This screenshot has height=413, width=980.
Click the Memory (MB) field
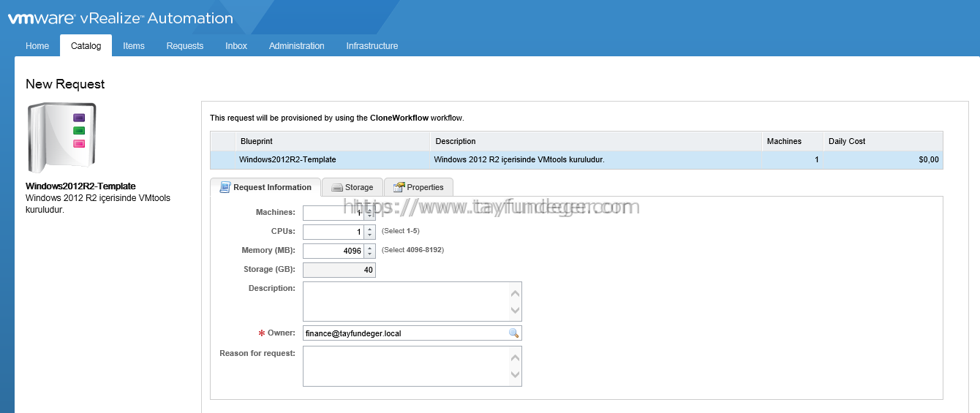point(333,251)
